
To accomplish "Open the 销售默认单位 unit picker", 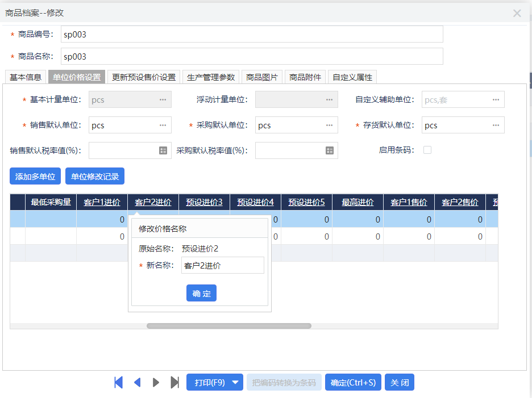I will pyautogui.click(x=163, y=125).
